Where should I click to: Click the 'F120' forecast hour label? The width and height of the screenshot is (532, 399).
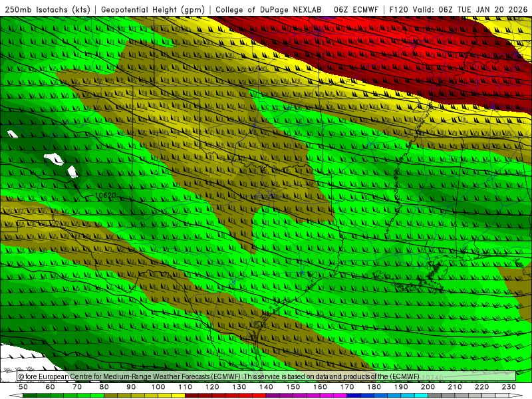(x=399, y=10)
